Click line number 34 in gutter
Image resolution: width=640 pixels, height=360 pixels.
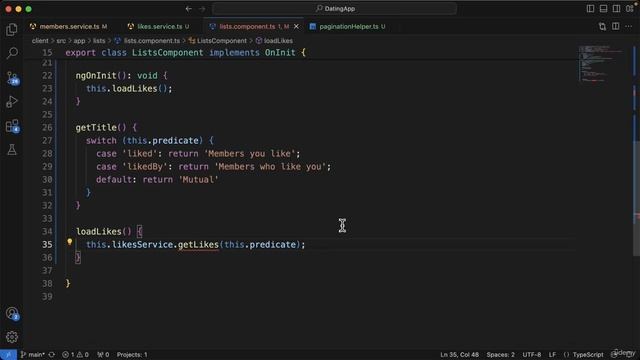tap(47, 231)
